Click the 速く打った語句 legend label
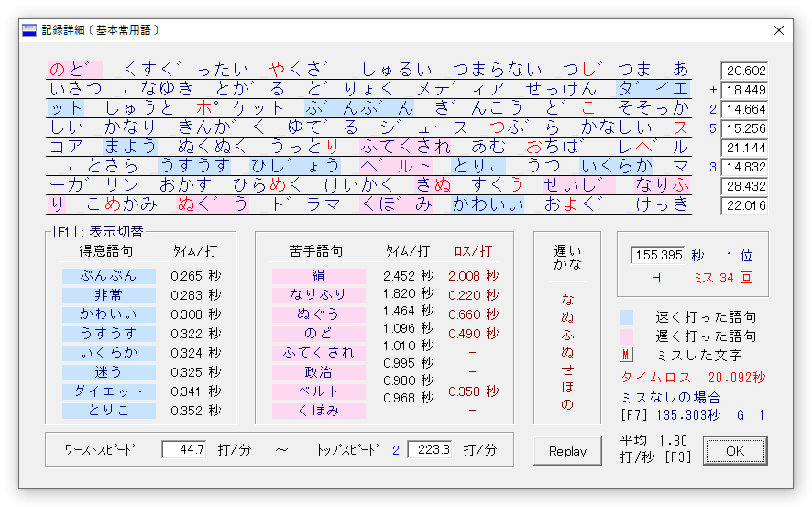The height and width of the screenshot is (507, 812). pyautogui.click(x=706, y=317)
